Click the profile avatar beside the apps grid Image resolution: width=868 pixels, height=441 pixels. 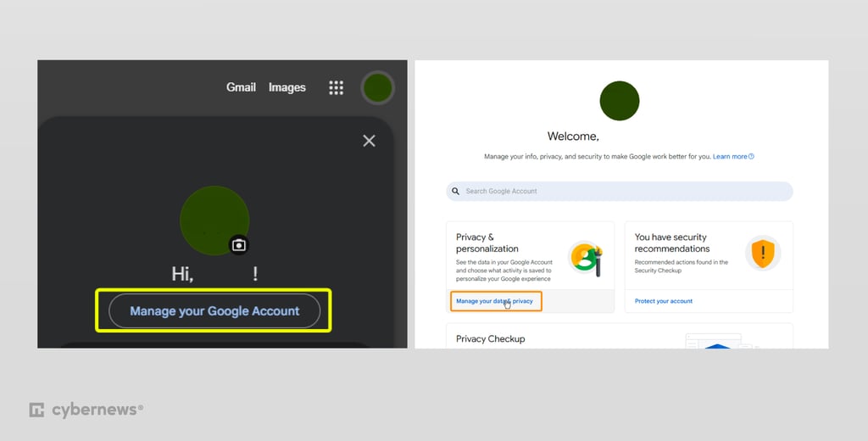coord(378,87)
